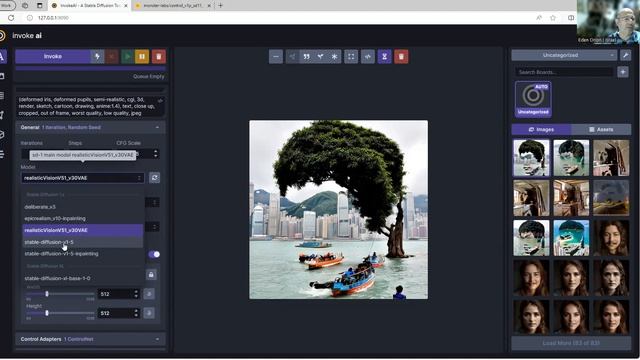Click the Width slider handle
The height and width of the screenshot is (360, 640).
tap(47, 293)
